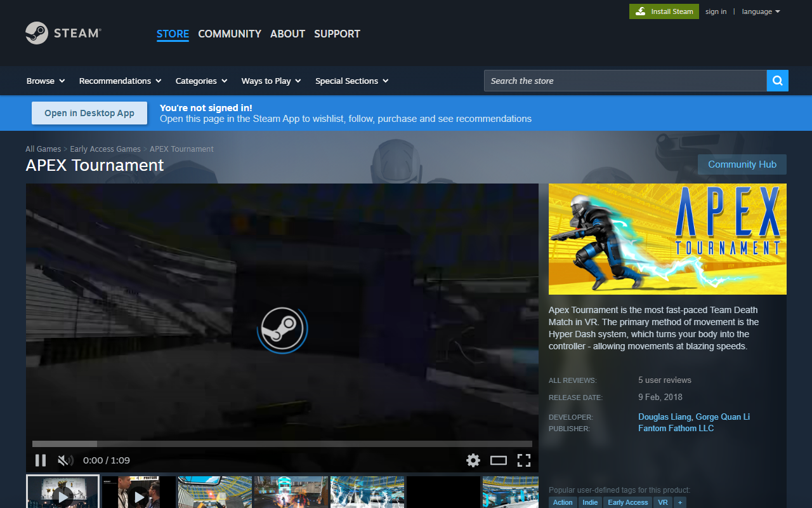Image resolution: width=812 pixels, height=508 pixels.
Task: Select the highlighted first trailer thumbnail
Action: [63, 492]
